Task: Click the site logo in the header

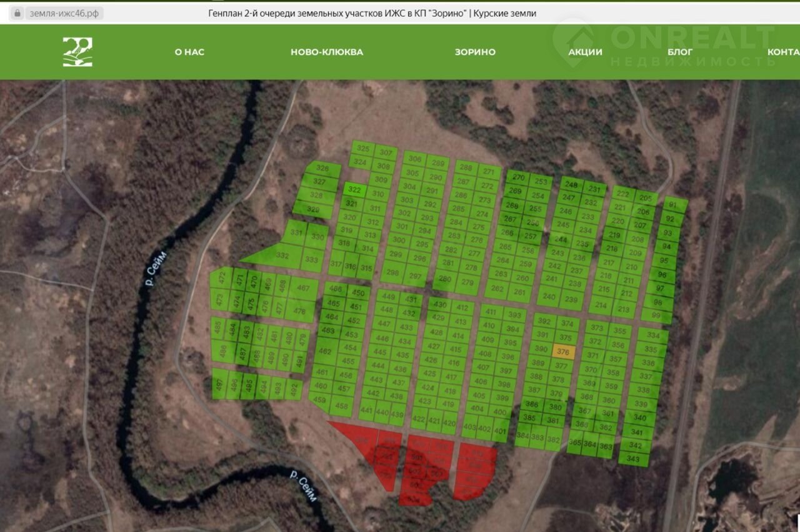Action: click(x=77, y=52)
